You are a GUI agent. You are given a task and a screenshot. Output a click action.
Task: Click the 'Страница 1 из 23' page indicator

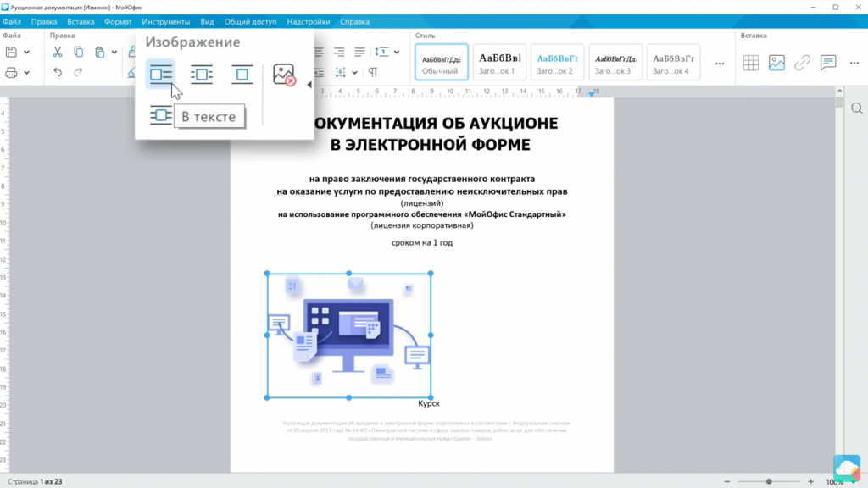tap(35, 481)
